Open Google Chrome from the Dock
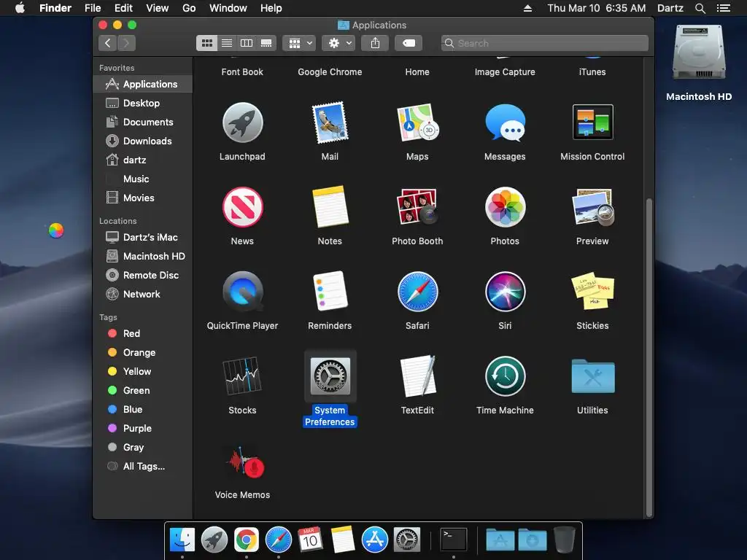This screenshot has height=560, width=747. tap(246, 540)
